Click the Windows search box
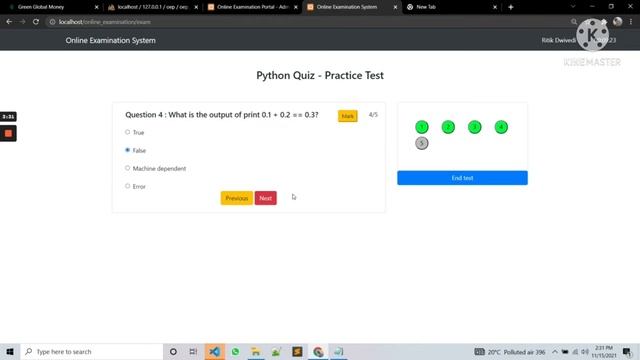Viewport: 640px width, 360px height. [91, 351]
